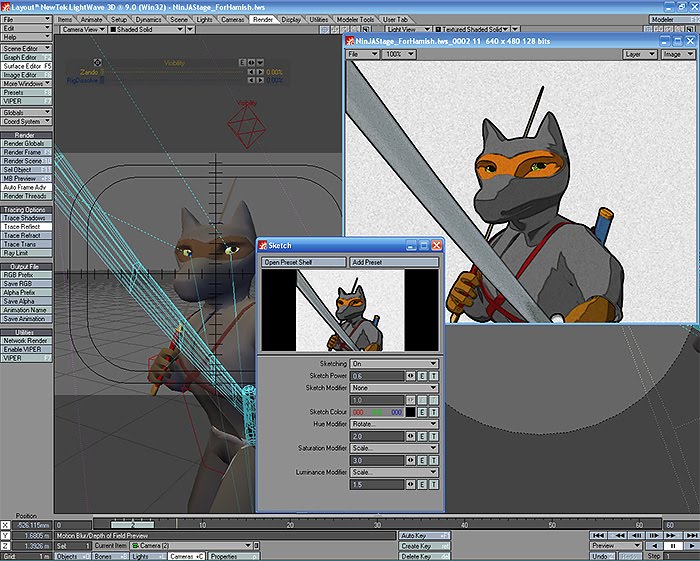The width and height of the screenshot is (700, 561).
Task: Click the Luminance Modifier value arrows stepper
Action: (x=410, y=485)
